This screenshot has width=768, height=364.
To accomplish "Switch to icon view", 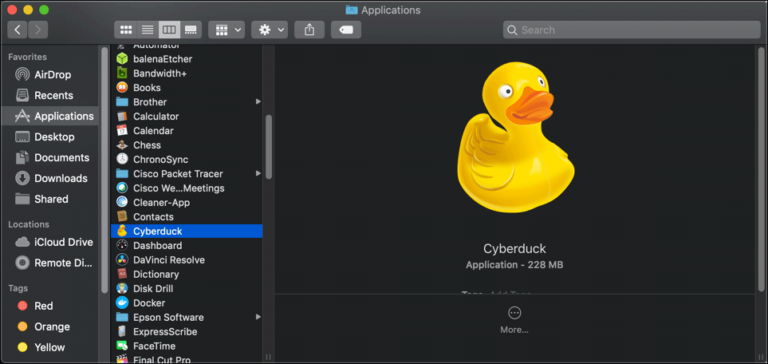I will (x=125, y=30).
